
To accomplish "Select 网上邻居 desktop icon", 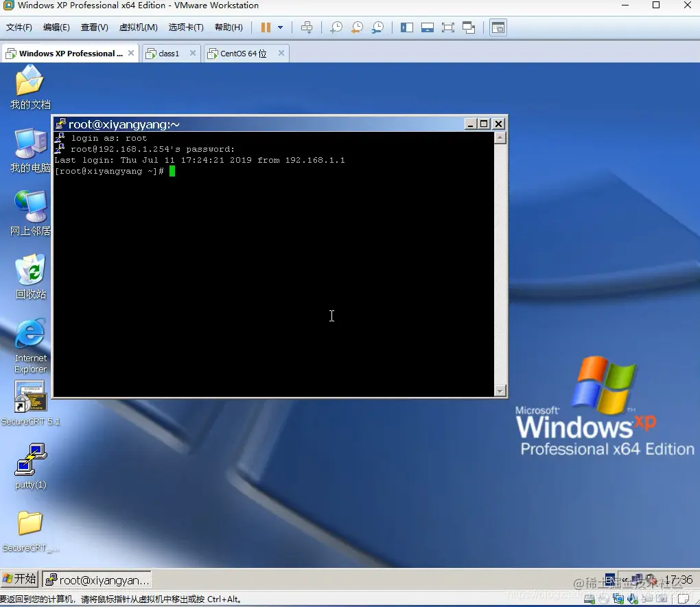I will tap(30, 213).
